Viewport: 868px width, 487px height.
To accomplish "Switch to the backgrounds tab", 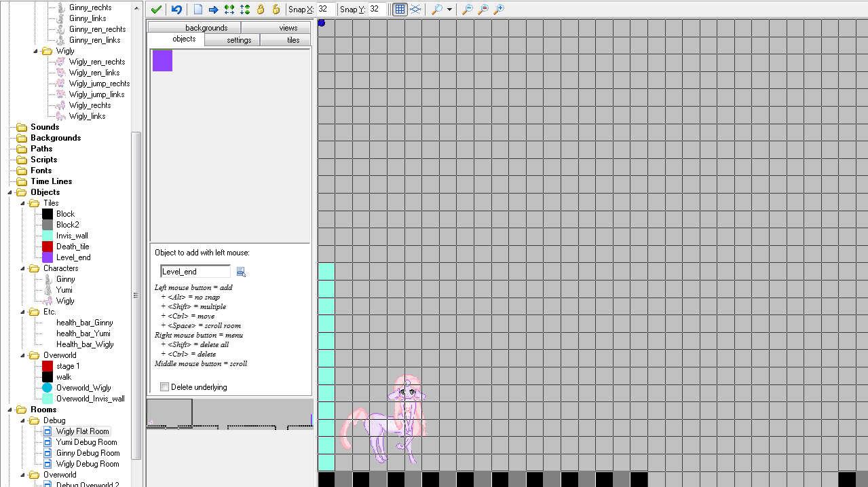I will pyautogui.click(x=206, y=28).
